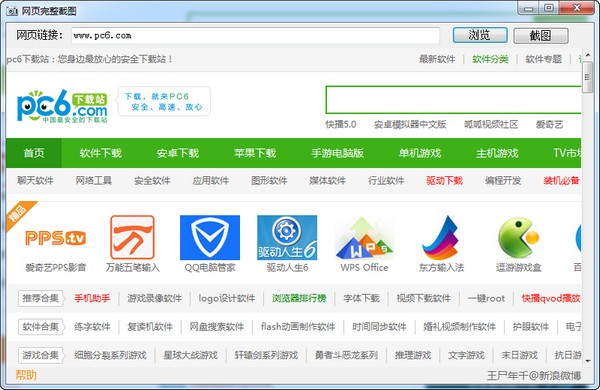The image size is (600, 390).
Task: Open the 网络工具 category
Action: 94,180
